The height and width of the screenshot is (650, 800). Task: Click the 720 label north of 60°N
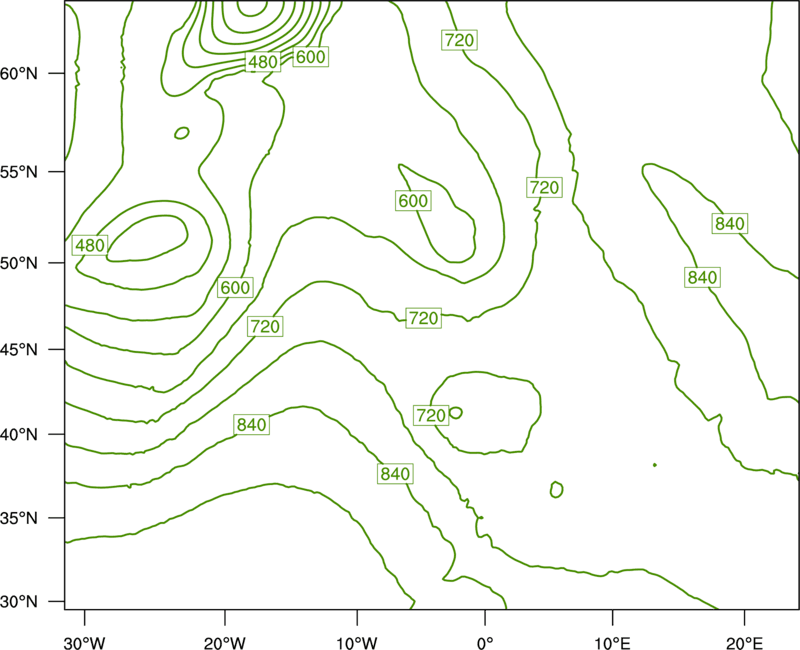460,40
